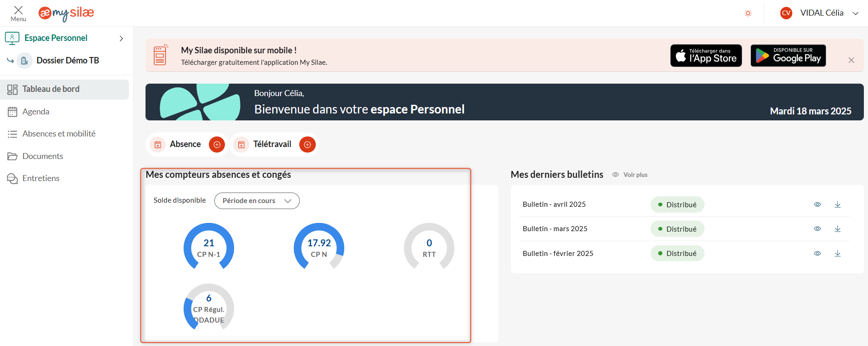Open the CV user avatar
The width and height of the screenshot is (868, 346).
tap(786, 13)
